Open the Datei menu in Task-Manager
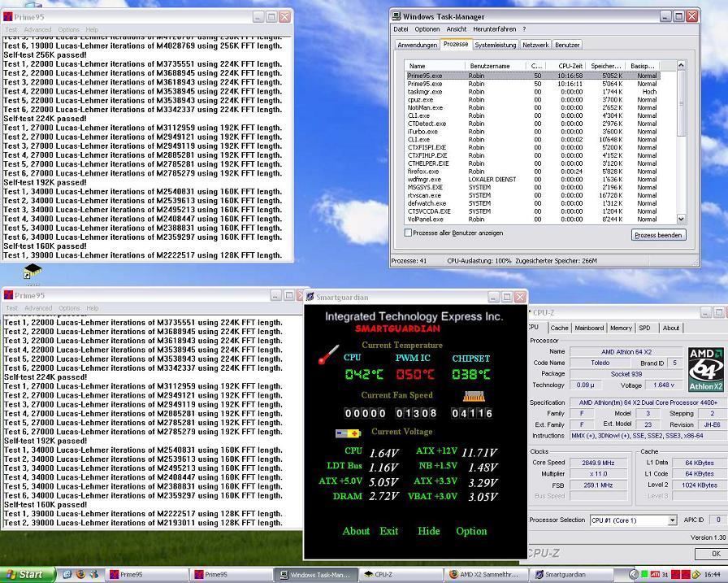 (x=401, y=28)
